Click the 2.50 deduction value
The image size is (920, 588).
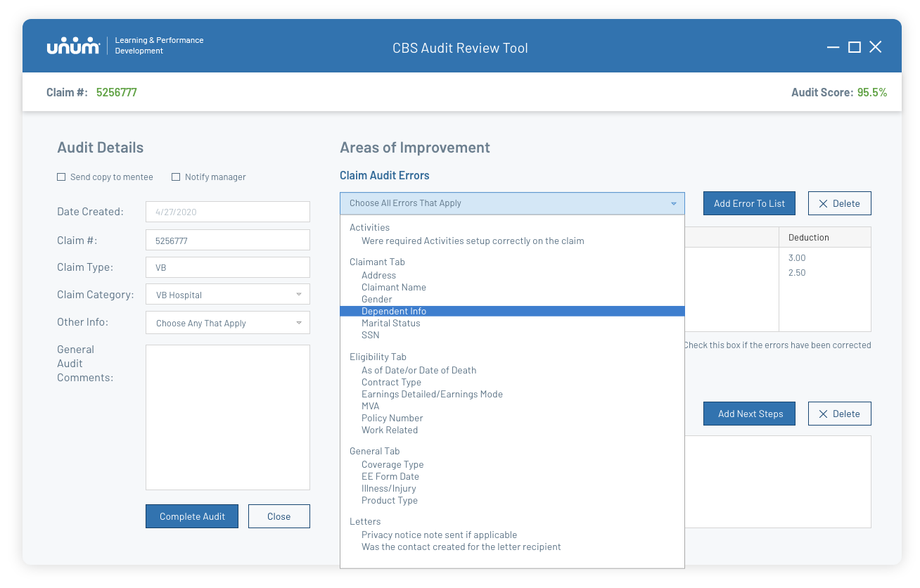tap(797, 273)
